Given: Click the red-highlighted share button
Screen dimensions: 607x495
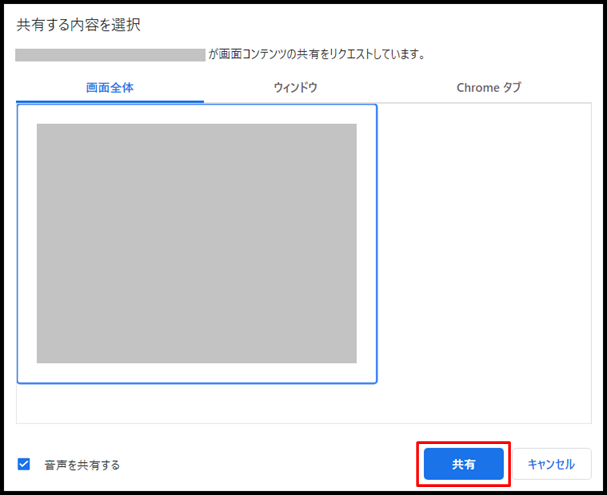Looking at the screenshot, I should [x=464, y=464].
